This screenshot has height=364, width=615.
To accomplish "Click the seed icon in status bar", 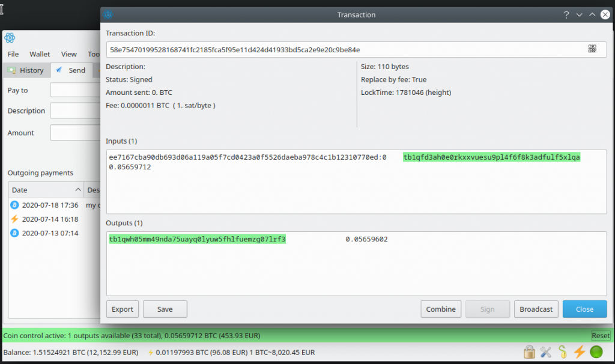I will click(563, 352).
